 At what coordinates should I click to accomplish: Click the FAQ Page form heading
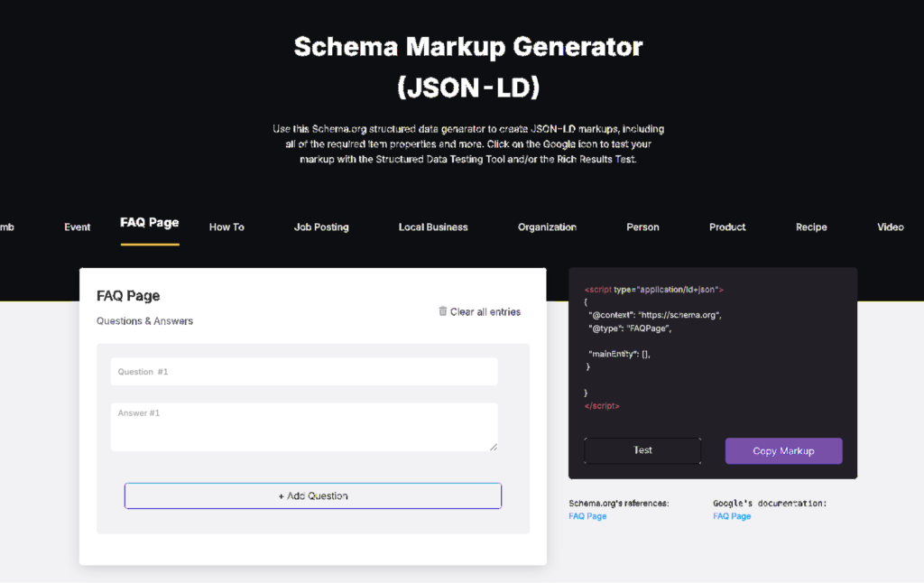(x=128, y=295)
